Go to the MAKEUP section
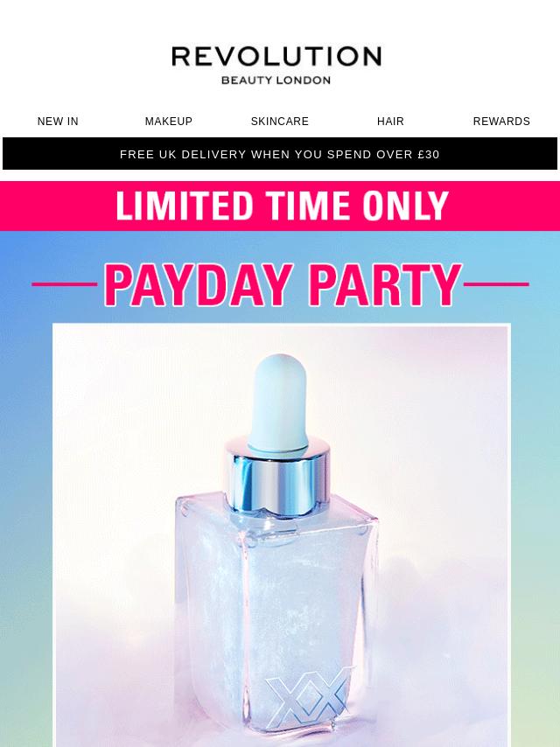Screen dimensions: 560x747 click(169, 122)
